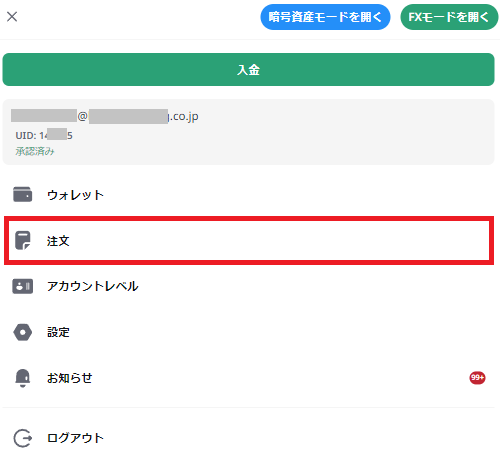The width and height of the screenshot is (500, 459).
Task: Click the hexagon settings icon
Action: pyautogui.click(x=22, y=332)
